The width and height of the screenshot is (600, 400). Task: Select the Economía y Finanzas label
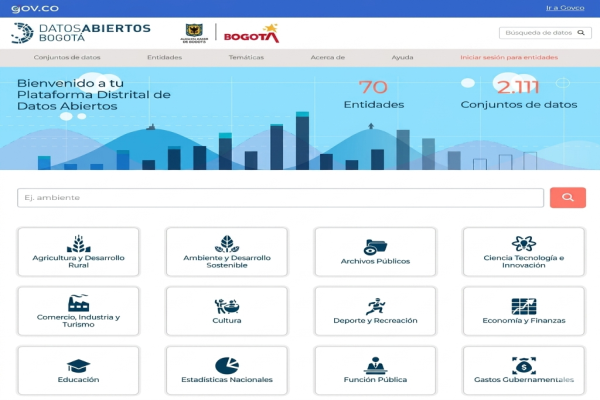point(524,320)
